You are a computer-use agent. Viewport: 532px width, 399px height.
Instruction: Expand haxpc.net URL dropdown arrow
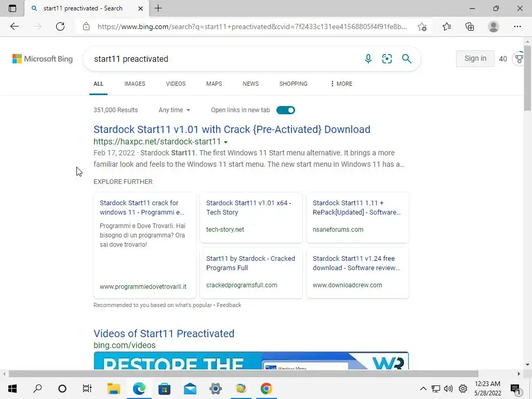tap(225, 142)
